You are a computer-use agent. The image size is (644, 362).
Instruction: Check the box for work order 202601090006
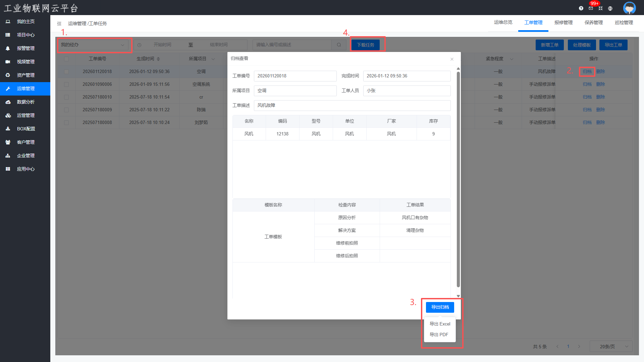pos(66,84)
